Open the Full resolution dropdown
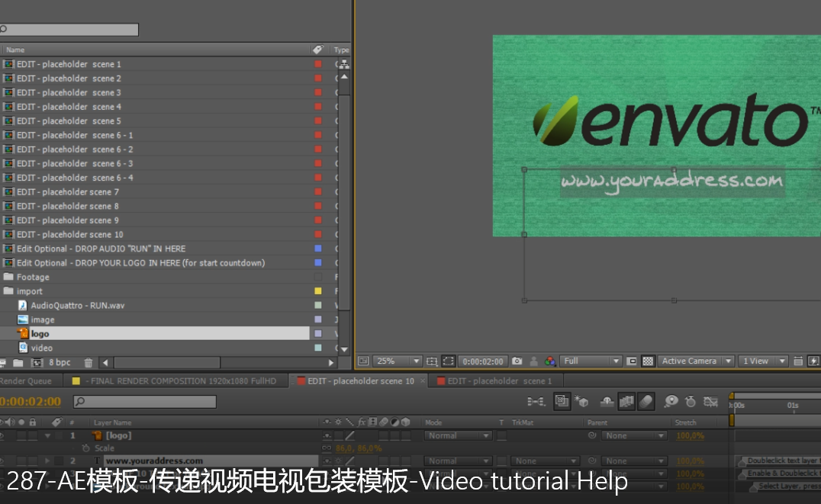This screenshot has height=504, width=821. click(x=591, y=361)
